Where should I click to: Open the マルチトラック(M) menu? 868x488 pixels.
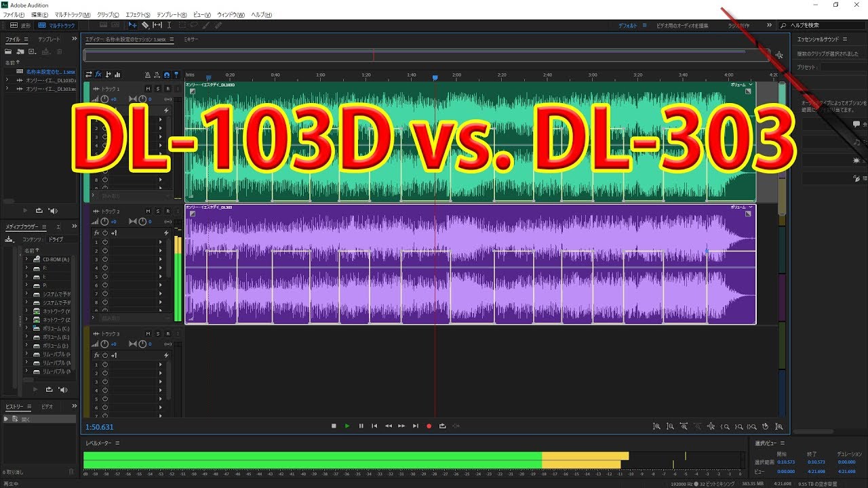click(x=73, y=14)
